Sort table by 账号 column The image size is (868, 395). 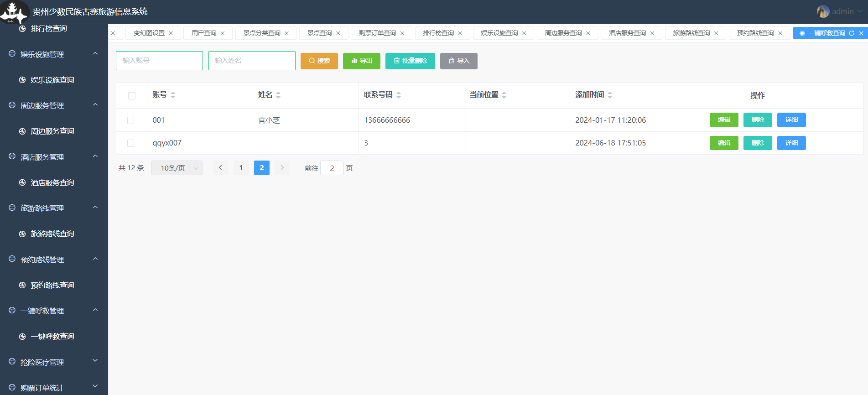[x=173, y=95]
